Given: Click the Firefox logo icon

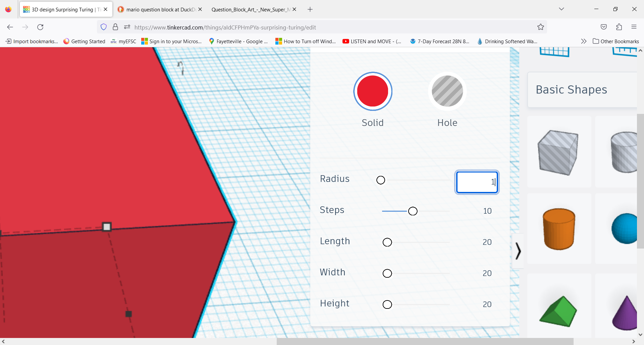Looking at the screenshot, I should 8,9.
